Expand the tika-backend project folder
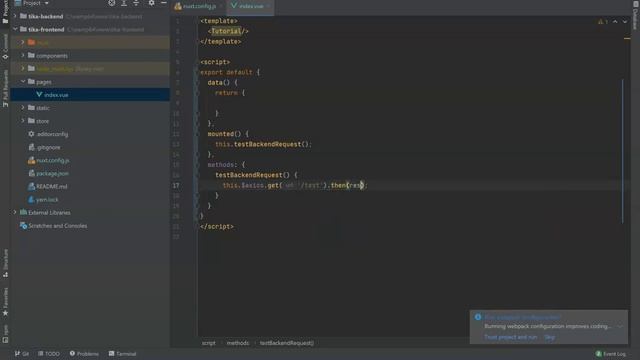This screenshot has width=640, height=360. [15, 16]
